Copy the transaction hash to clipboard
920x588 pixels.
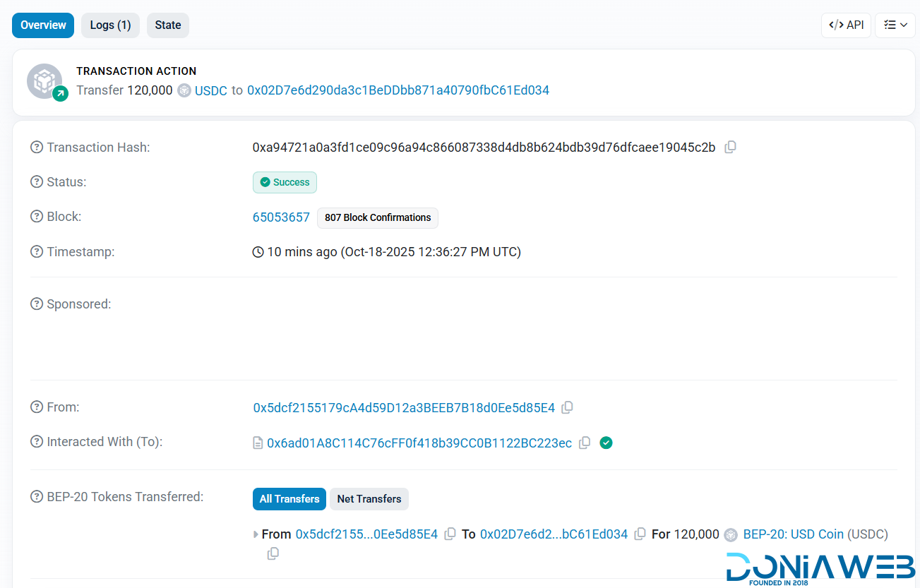(731, 148)
